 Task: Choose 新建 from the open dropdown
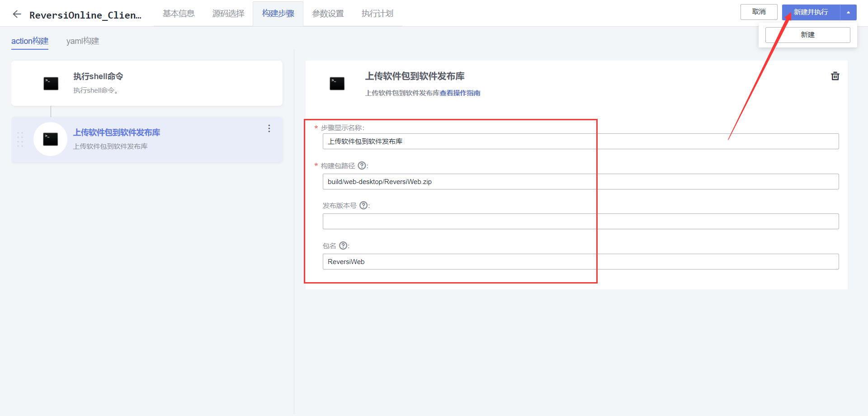(x=807, y=35)
